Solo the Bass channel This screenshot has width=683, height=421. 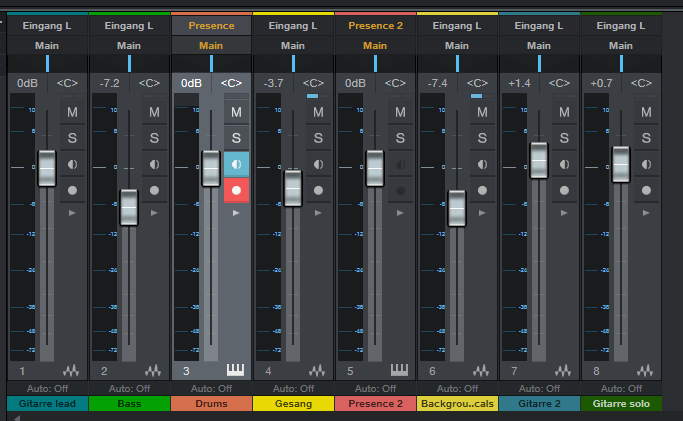point(154,138)
